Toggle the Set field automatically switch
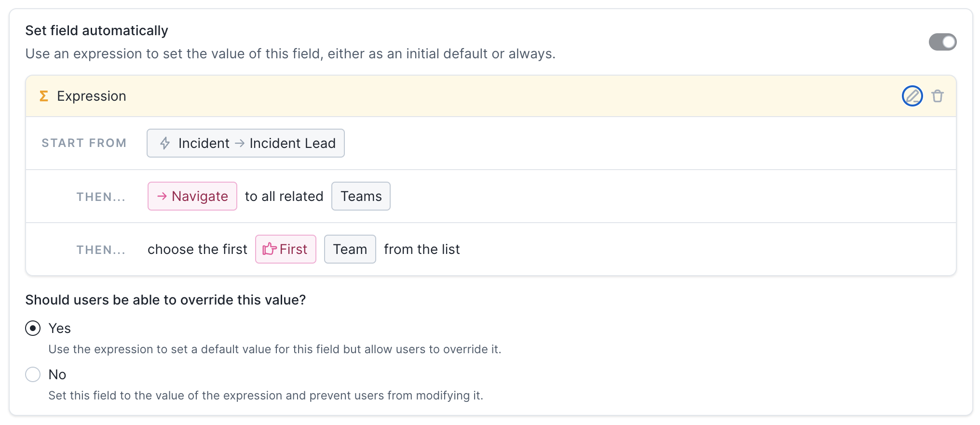The height and width of the screenshot is (425, 980). click(942, 42)
